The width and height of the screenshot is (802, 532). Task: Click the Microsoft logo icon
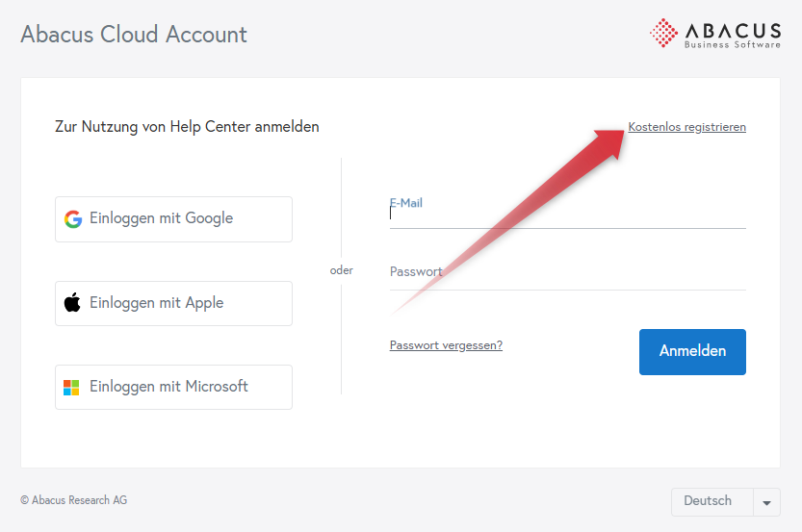click(x=71, y=388)
